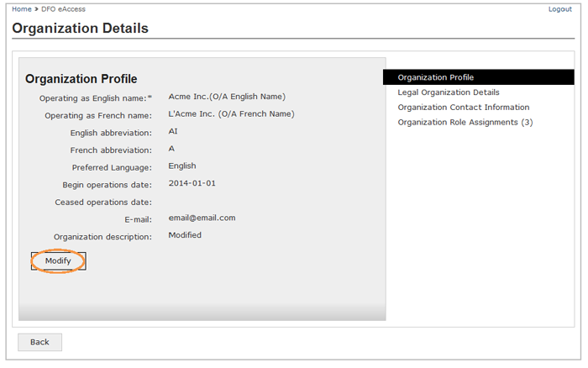Select the Organization Profile tab
588x368 pixels.
(x=479, y=77)
